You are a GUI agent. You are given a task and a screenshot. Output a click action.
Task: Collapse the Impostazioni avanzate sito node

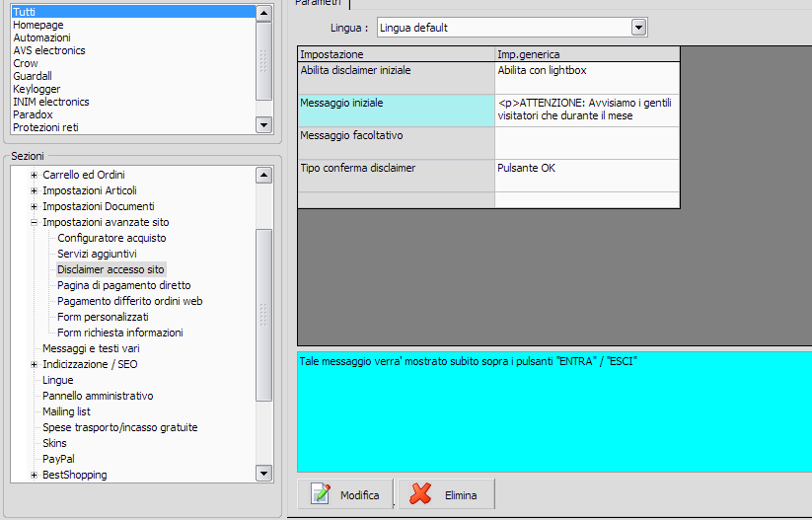tap(35, 222)
